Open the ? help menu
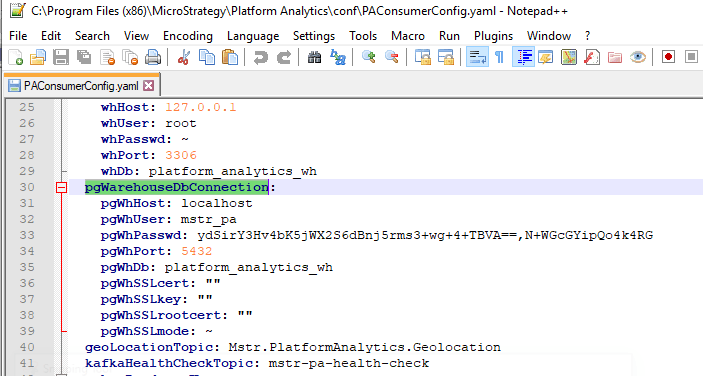The width and height of the screenshot is (703, 376). [x=587, y=36]
